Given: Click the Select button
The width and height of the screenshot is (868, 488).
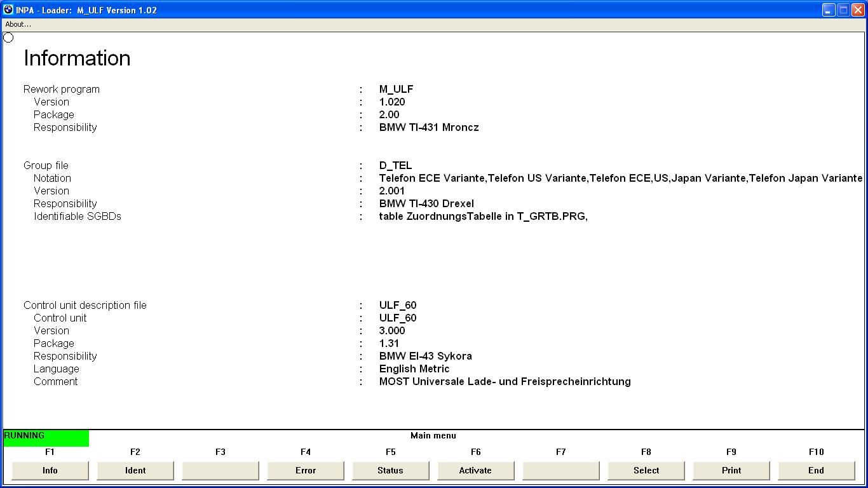Looking at the screenshot, I should (646, 470).
